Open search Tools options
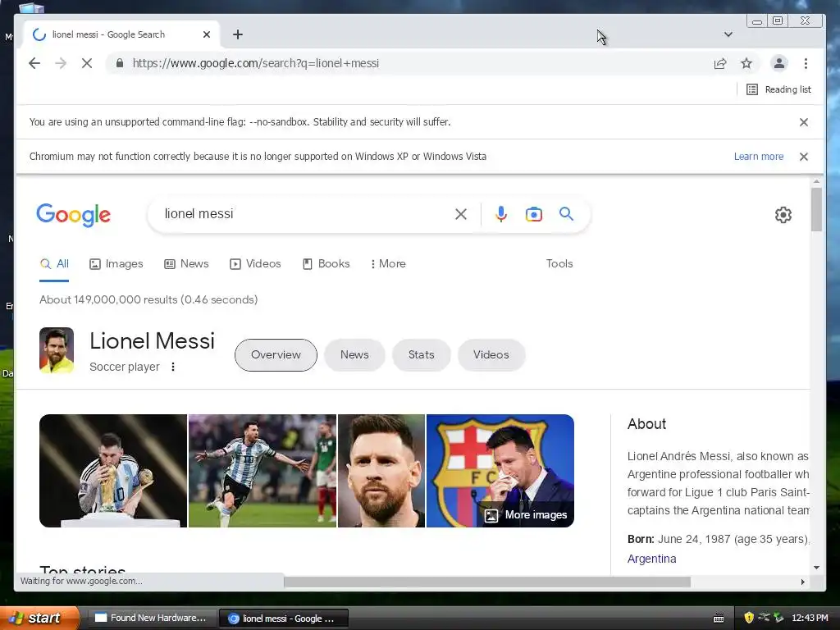Screen dimensions: 840x630 [x=559, y=263]
